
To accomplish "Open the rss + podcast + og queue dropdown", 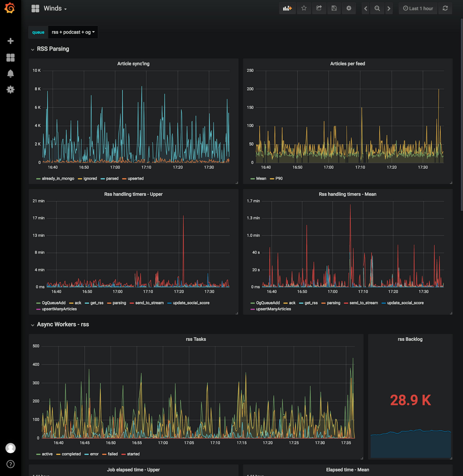I will [x=73, y=32].
